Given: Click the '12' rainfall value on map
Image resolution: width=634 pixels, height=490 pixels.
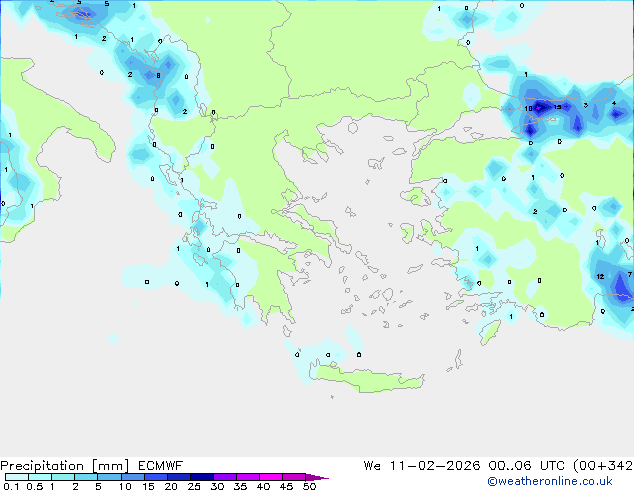Looking at the screenshot, I should (600, 277).
